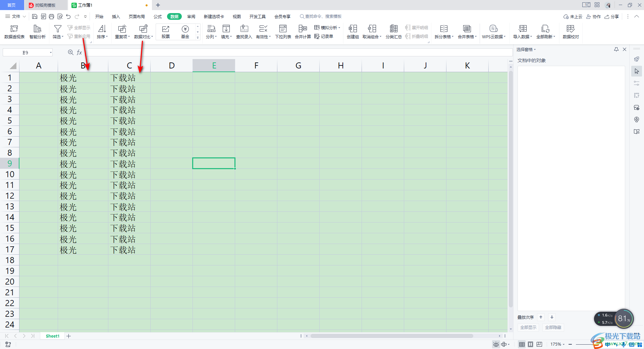Click the vertical scrollbar of the sheet
The image size is (644, 349).
511,189
